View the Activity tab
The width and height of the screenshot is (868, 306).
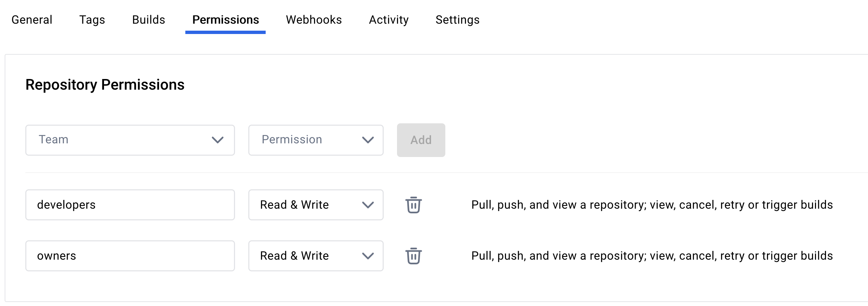point(389,20)
